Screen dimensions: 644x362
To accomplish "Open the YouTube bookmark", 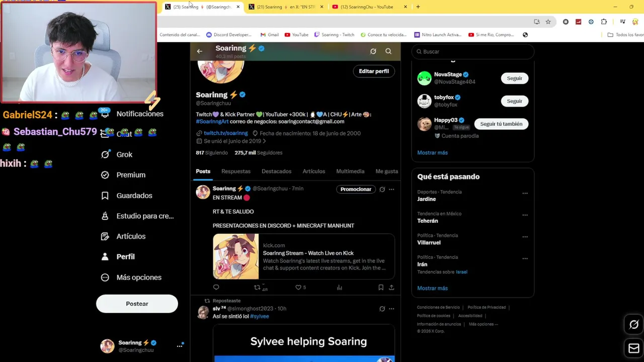I will click(296, 35).
